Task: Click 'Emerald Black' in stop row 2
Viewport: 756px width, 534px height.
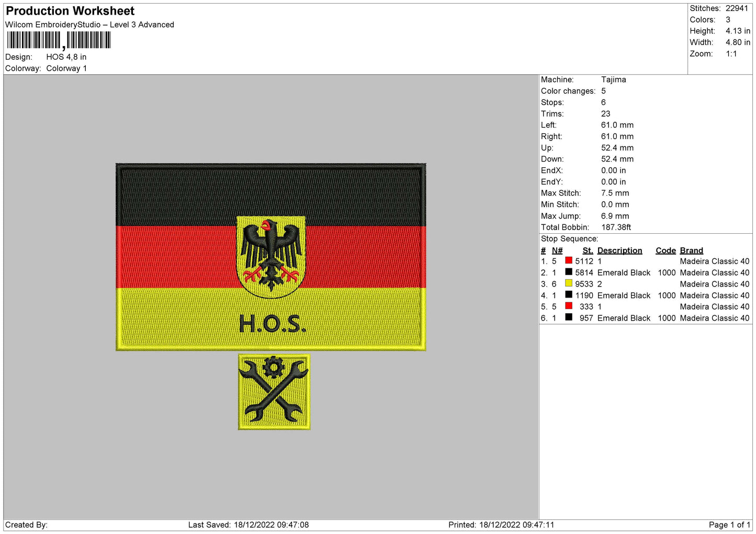Action: click(624, 273)
